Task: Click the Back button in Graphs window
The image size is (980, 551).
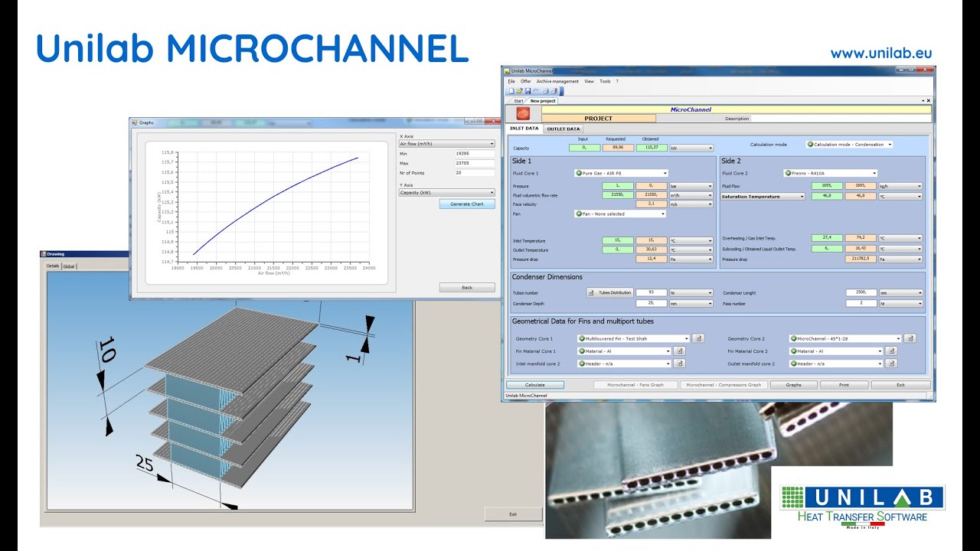Action: [x=467, y=288]
